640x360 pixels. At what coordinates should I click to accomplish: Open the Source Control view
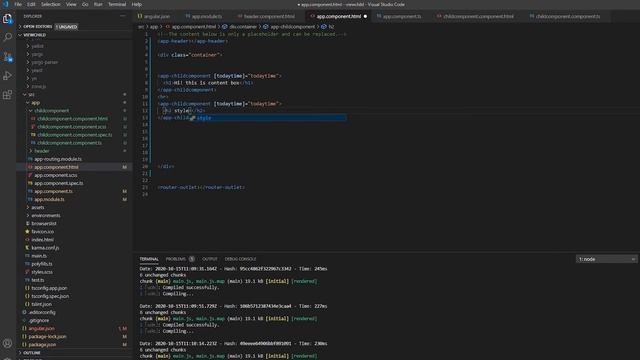click(7, 56)
